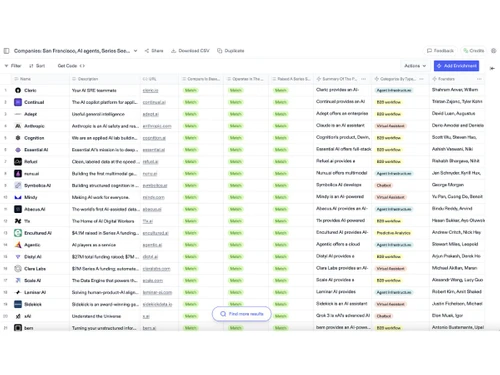The image size is (500, 375).
Task: Click the xAI company logo
Action: pos(18,316)
